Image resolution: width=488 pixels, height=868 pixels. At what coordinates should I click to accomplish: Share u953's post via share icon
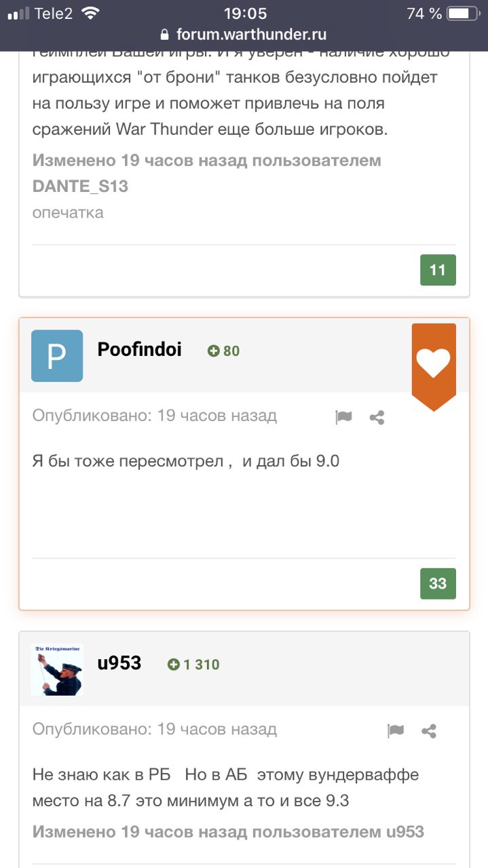pos(429,730)
